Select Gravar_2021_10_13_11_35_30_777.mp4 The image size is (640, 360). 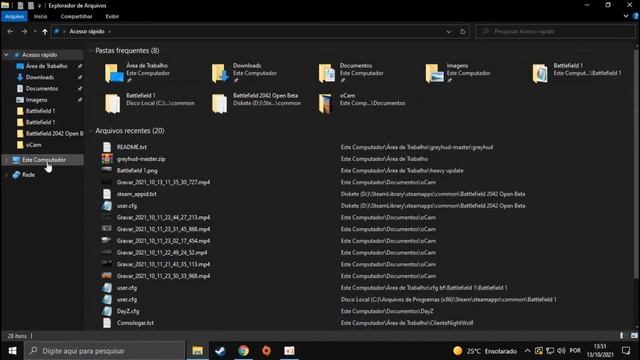[x=163, y=182]
